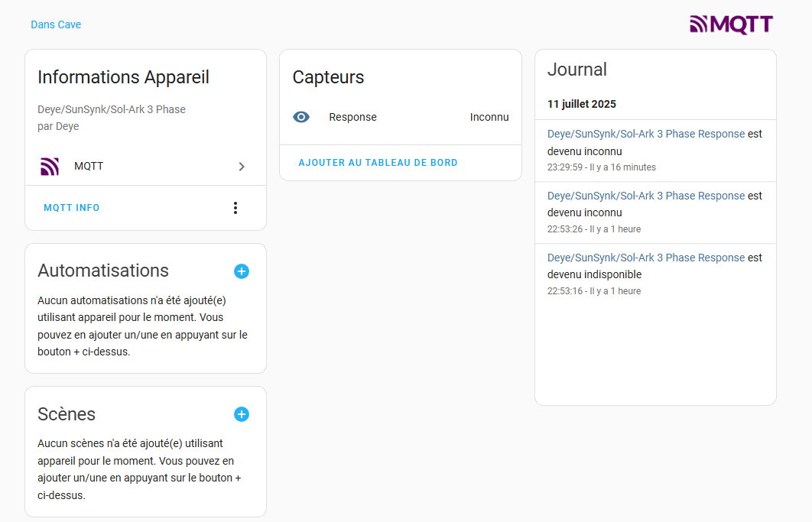Click the eye icon for Response sensor
Viewport: 812px width, 522px height.
(x=301, y=117)
